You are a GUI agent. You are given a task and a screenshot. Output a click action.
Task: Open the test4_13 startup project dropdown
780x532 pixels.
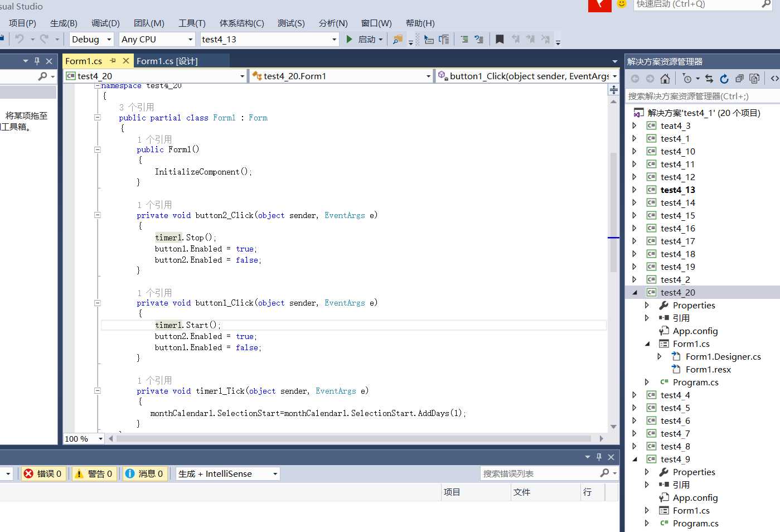point(269,39)
